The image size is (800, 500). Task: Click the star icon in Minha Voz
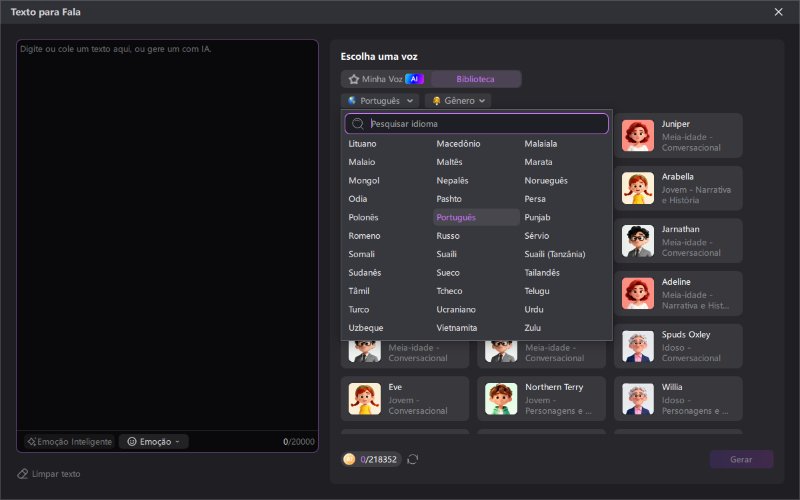(354, 79)
